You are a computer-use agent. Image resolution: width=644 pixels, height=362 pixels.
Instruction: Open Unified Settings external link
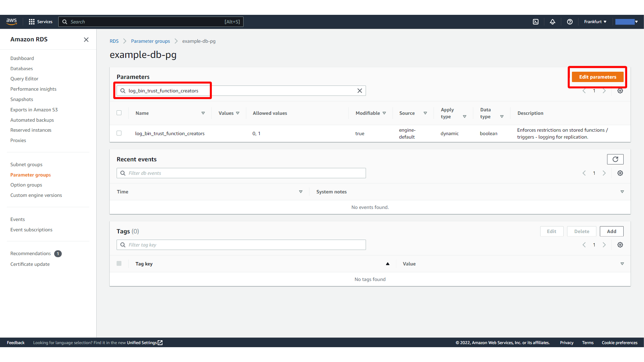coord(145,343)
